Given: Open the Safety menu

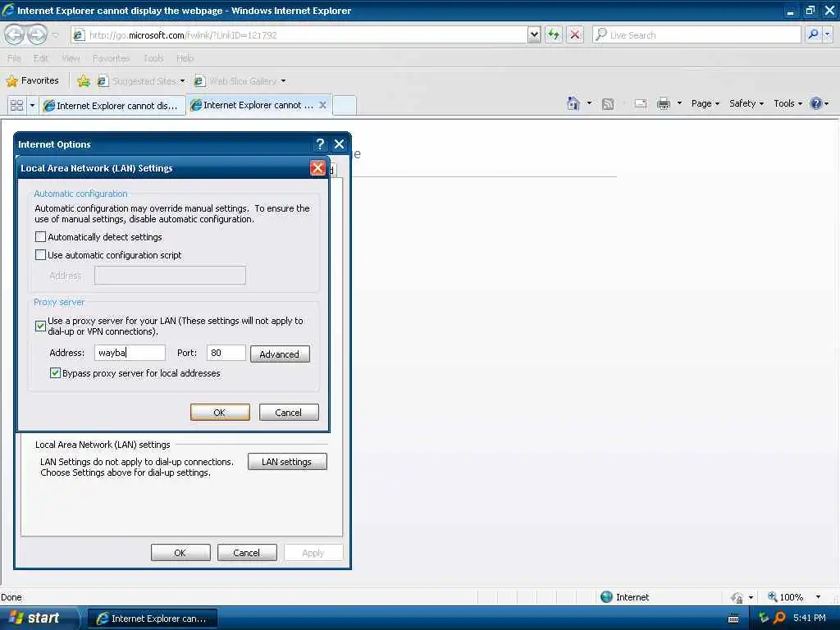Looking at the screenshot, I should (746, 103).
